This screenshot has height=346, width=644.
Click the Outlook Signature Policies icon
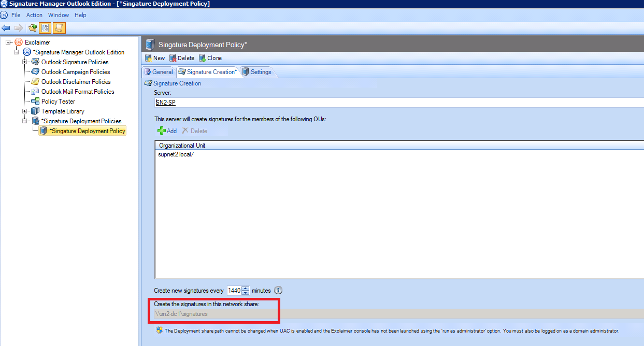[35, 62]
